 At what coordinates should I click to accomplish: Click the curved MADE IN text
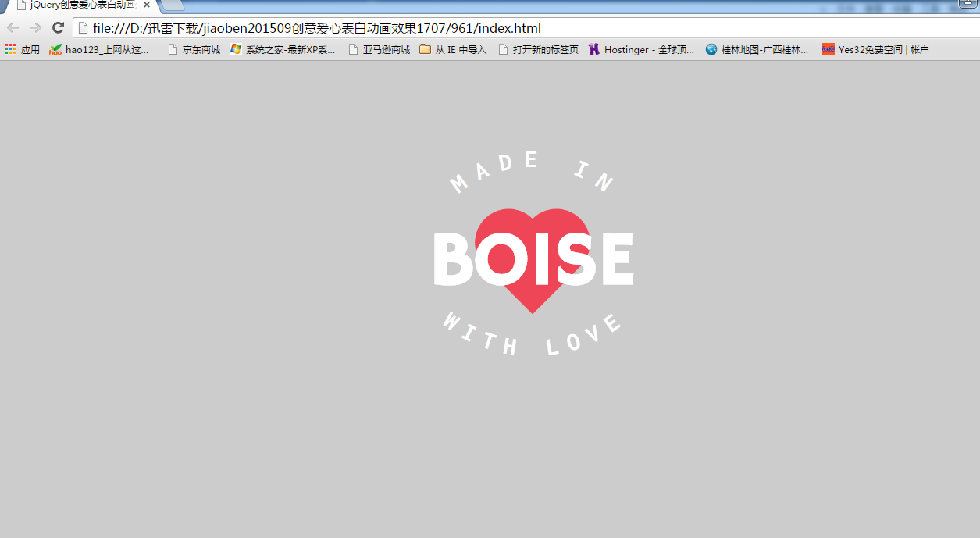533,172
